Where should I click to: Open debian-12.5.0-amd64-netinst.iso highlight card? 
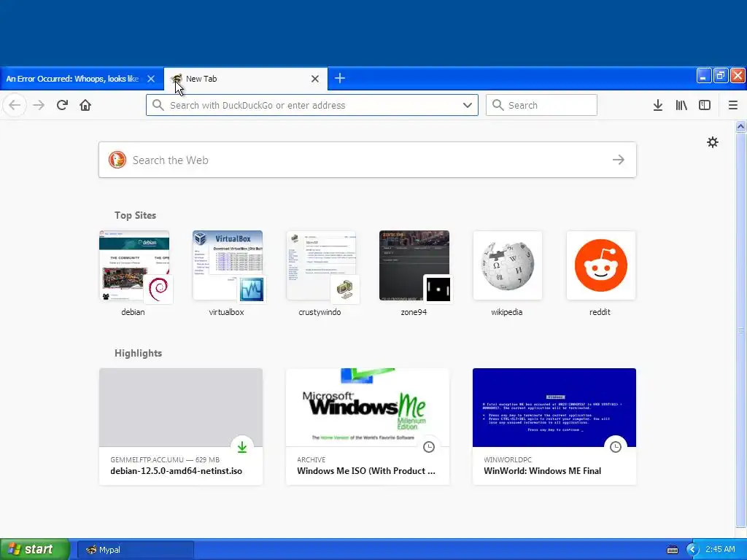181,427
